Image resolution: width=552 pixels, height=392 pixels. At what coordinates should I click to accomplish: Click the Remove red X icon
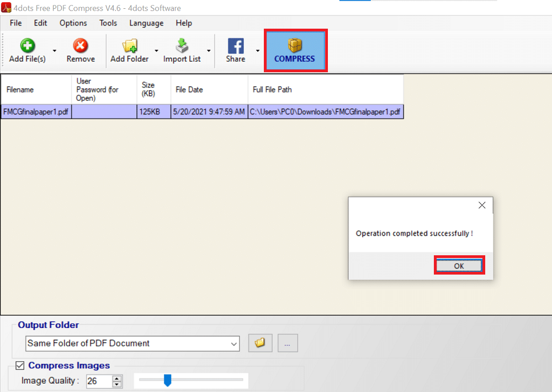81,45
